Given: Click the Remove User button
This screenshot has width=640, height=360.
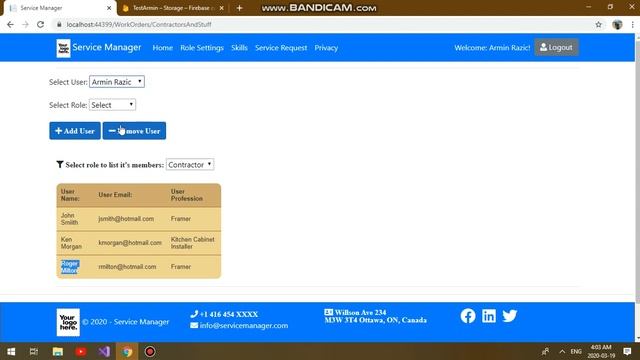Looking at the screenshot, I should click(134, 131).
